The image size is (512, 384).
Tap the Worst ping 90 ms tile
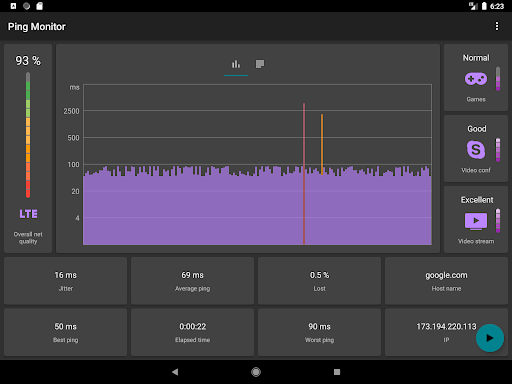click(x=319, y=332)
